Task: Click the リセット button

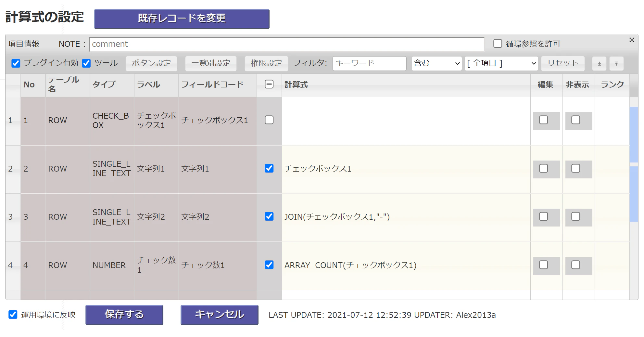Action: [x=563, y=63]
